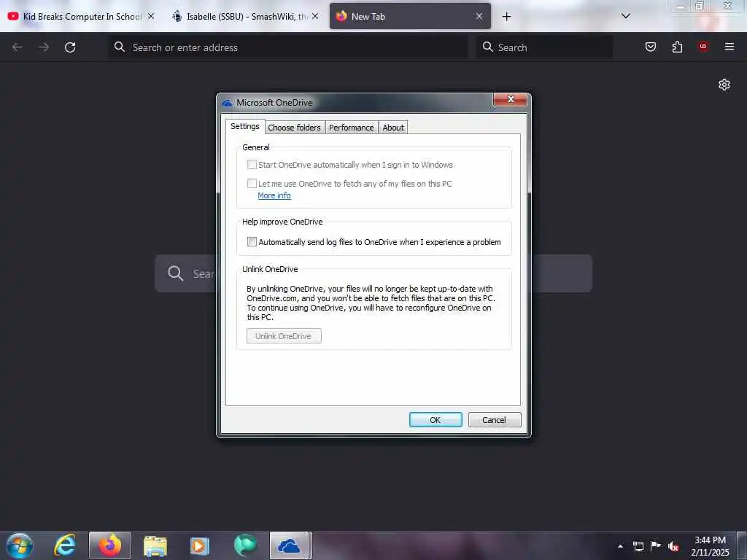The width and height of the screenshot is (747, 560).
Task: Reload the current Firefox page
Action: (70, 47)
